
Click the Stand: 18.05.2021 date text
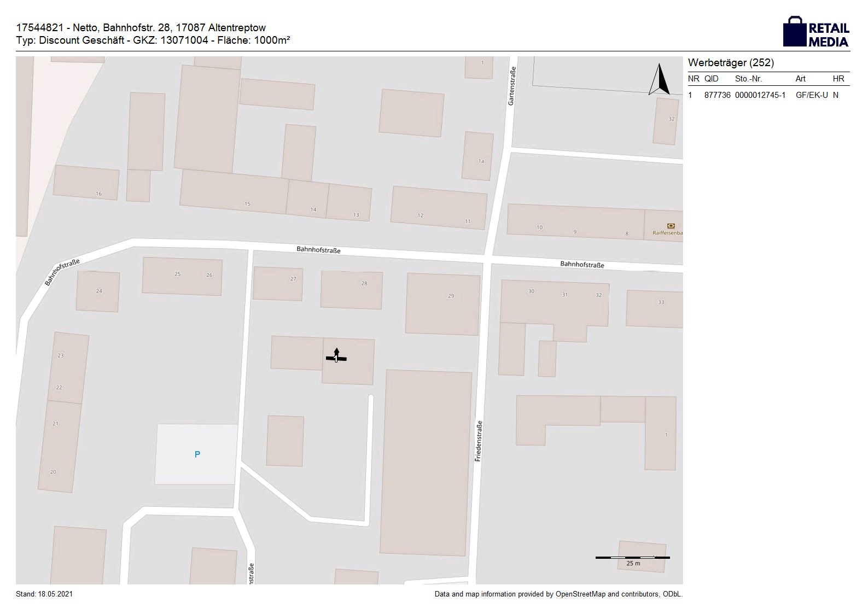tap(44, 594)
